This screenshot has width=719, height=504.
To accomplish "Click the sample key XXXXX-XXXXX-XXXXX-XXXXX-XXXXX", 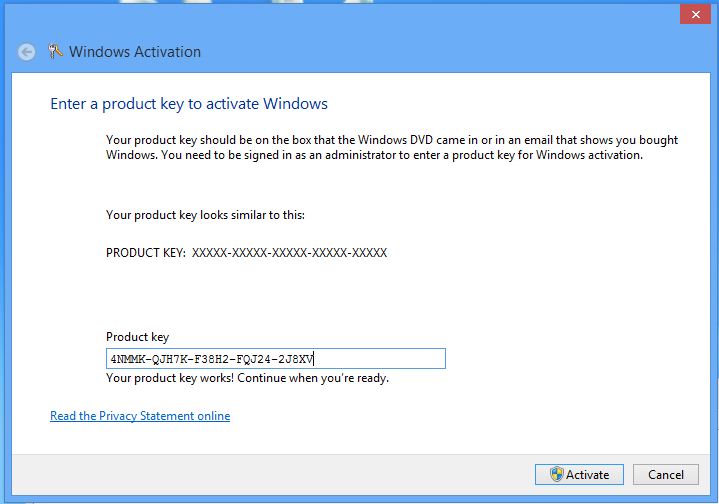I will [x=289, y=253].
